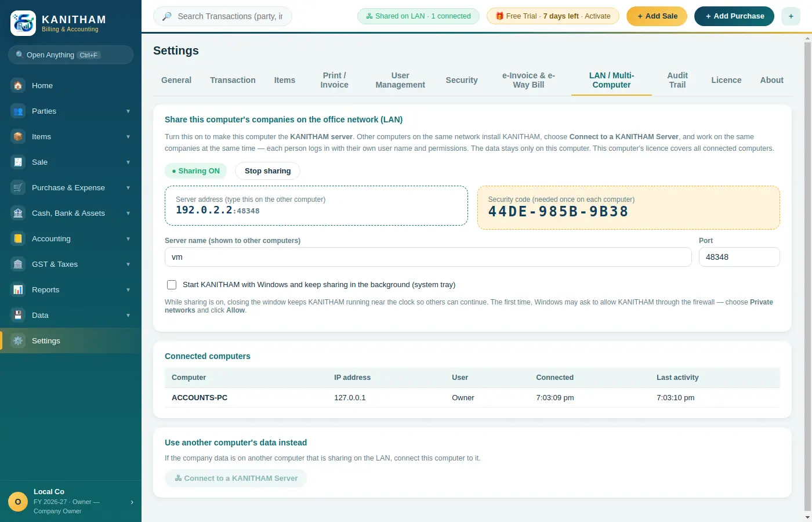The image size is (812, 522).
Task: Enable Start KANITHAM with Windows checkbox
Action: pos(172,285)
